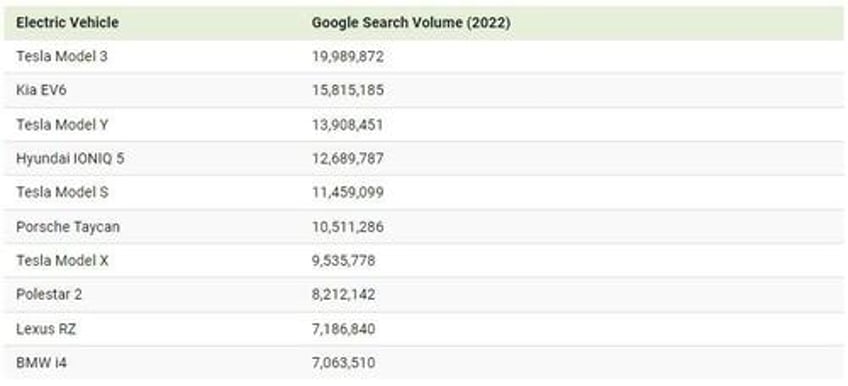This screenshot has width=848, height=386.
Task: Select the "Tesla Model Y" cell
Action: click(62, 124)
